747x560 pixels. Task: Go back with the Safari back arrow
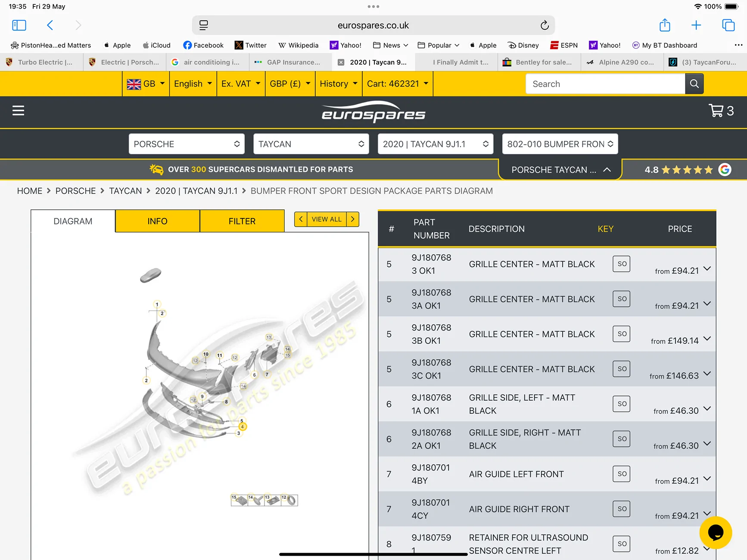(50, 25)
